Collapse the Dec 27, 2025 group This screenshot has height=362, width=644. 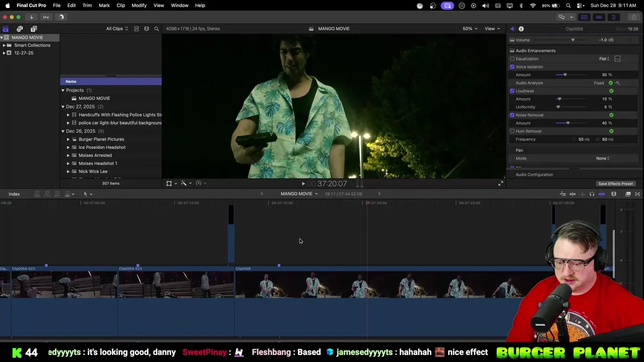click(63, 107)
